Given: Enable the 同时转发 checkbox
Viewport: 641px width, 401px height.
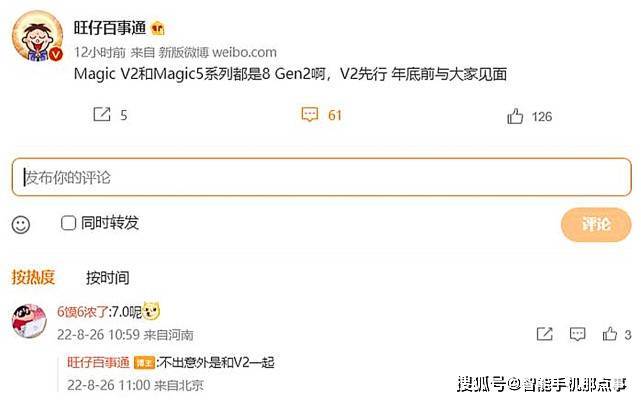Looking at the screenshot, I should coord(68,223).
